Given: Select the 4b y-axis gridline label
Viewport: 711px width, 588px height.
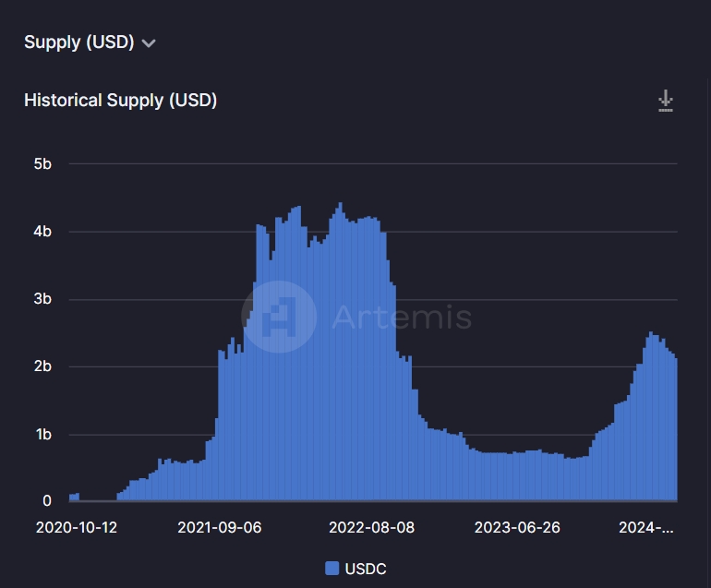Looking at the screenshot, I should point(42,232).
